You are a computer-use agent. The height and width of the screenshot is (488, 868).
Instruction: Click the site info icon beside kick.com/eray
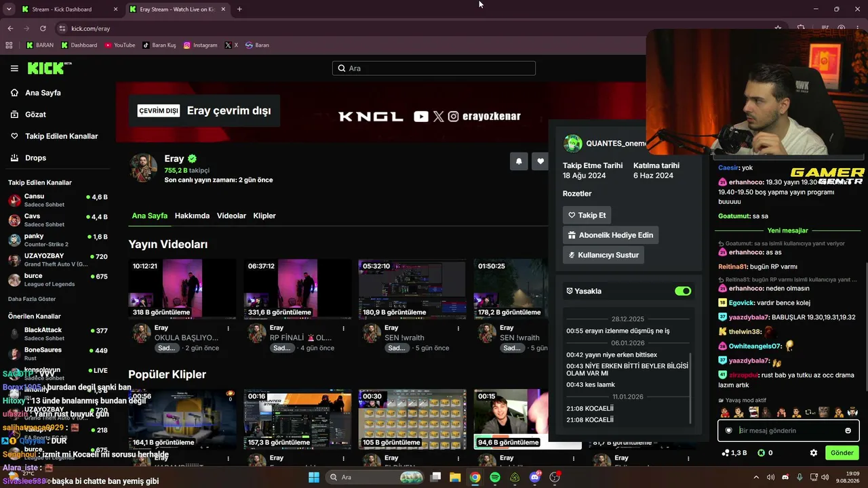click(x=62, y=28)
